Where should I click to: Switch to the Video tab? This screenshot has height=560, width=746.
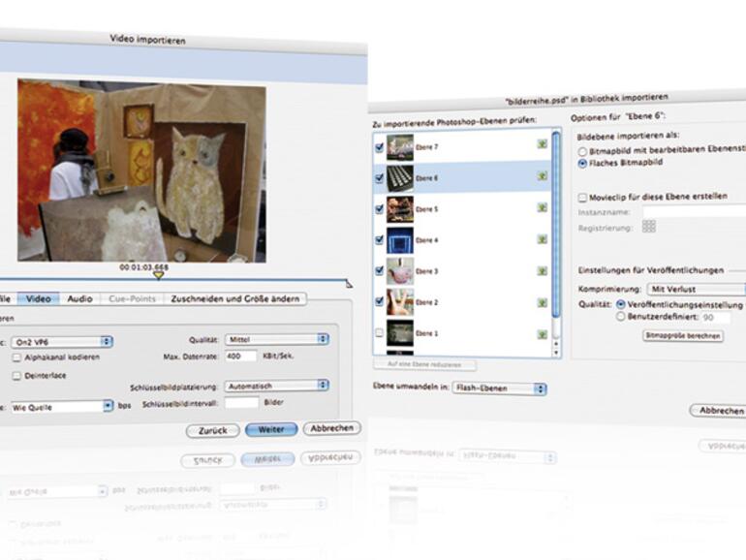[x=39, y=298]
